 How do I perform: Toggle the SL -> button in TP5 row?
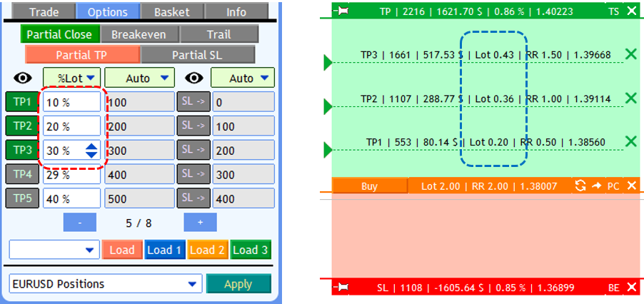pyautogui.click(x=193, y=198)
